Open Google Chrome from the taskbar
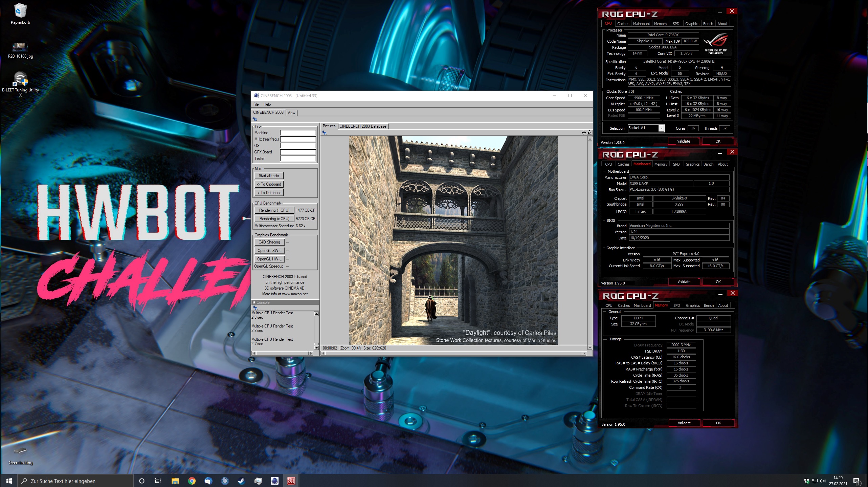Screen dimensions: 868x487 tap(192, 481)
